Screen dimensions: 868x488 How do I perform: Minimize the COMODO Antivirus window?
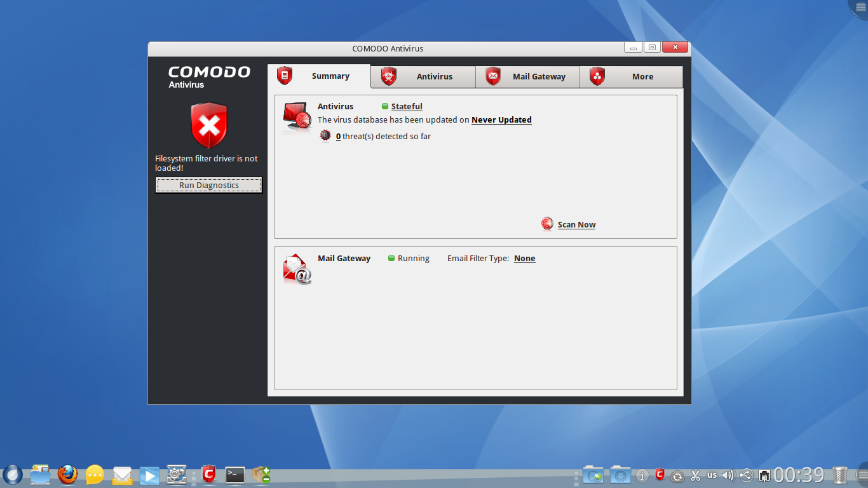pyautogui.click(x=633, y=48)
